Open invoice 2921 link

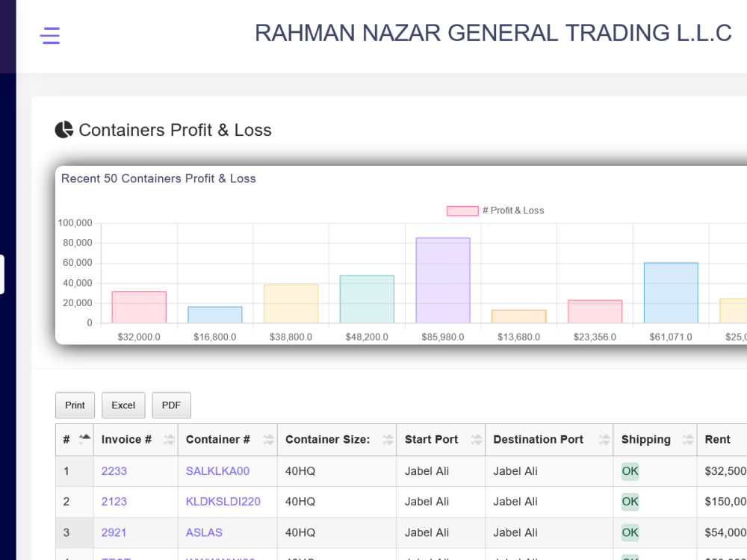tap(114, 532)
